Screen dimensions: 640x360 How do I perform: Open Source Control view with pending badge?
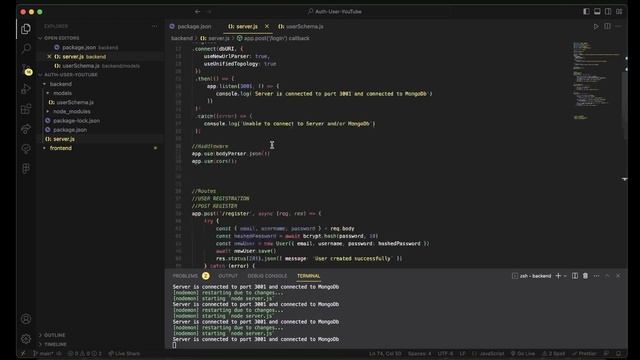(x=26, y=69)
